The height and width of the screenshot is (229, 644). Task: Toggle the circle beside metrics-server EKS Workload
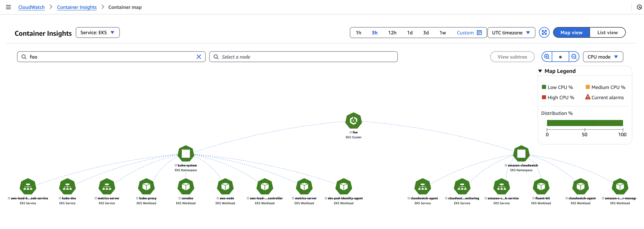click(x=293, y=198)
